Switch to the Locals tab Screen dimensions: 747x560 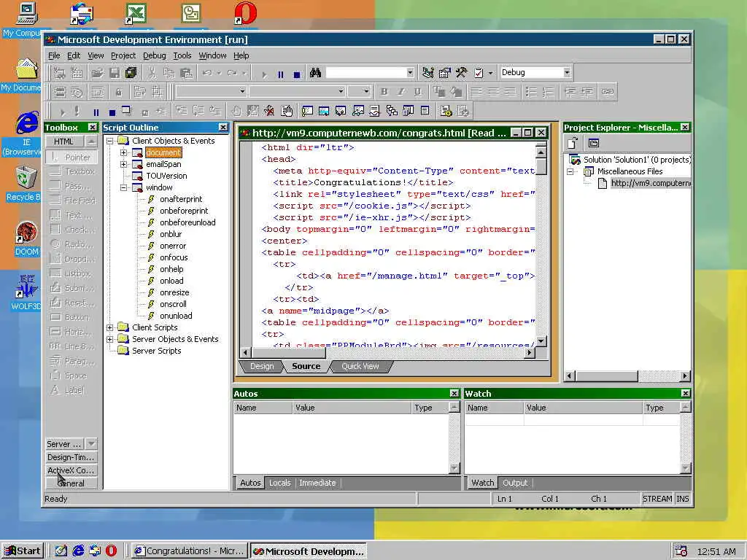pyautogui.click(x=279, y=483)
